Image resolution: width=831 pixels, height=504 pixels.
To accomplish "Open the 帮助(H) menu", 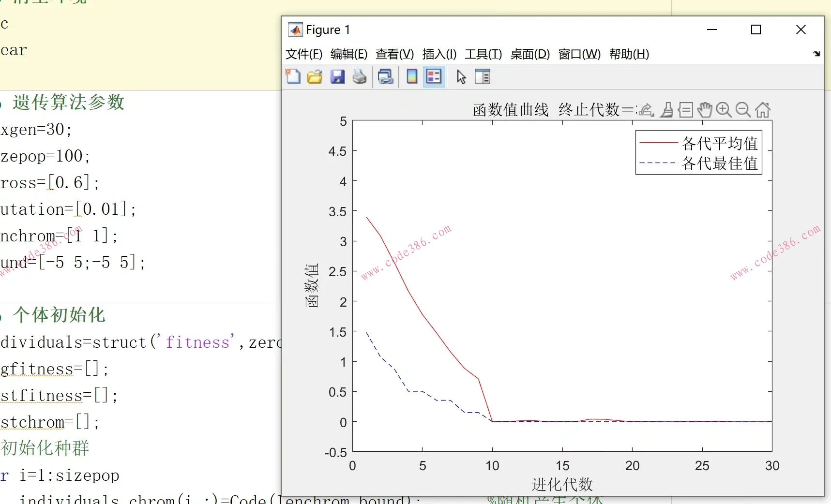I will click(629, 54).
